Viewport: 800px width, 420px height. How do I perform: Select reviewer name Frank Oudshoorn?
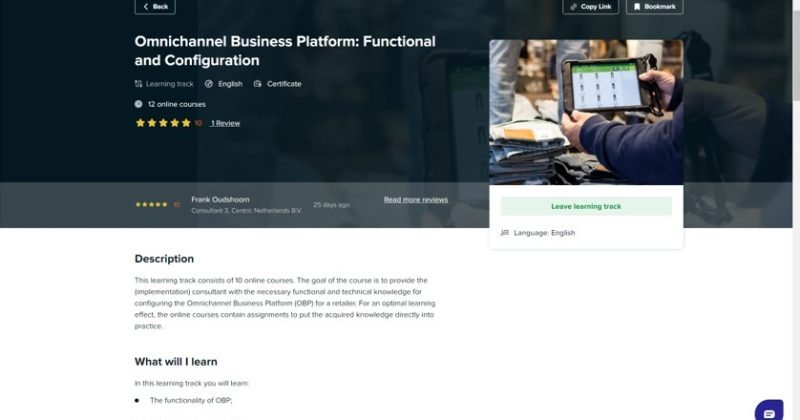click(221, 199)
